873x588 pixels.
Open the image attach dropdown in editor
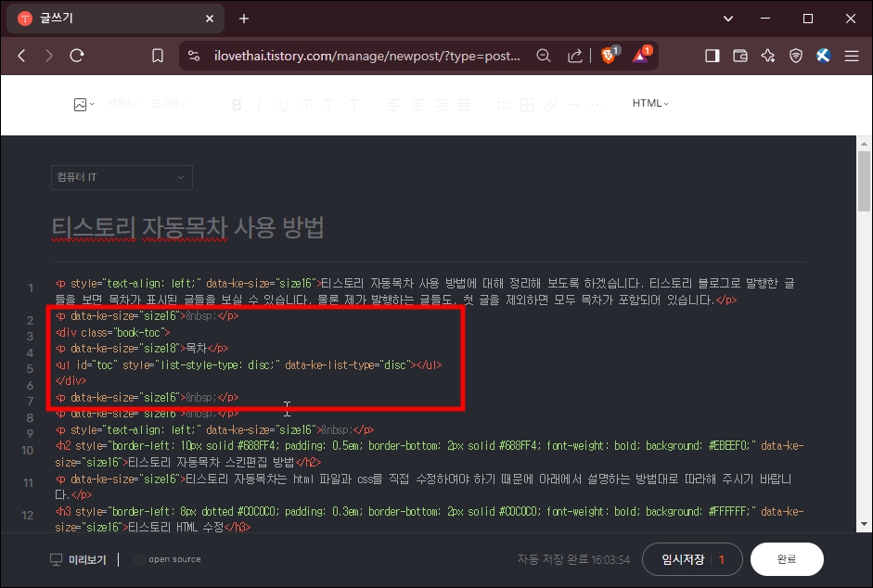[84, 104]
